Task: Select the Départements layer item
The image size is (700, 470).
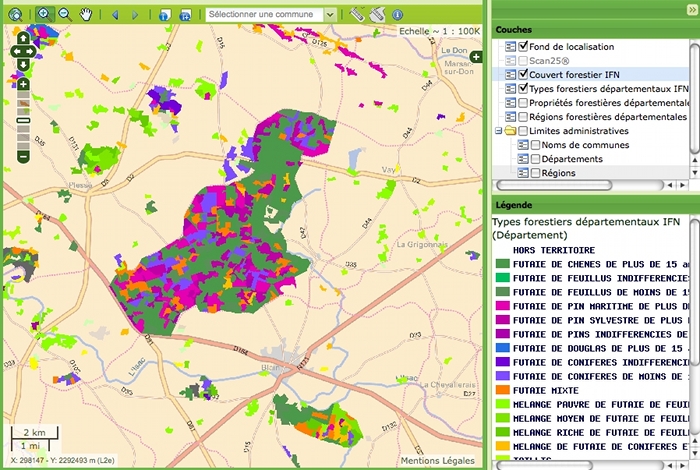Action: pyautogui.click(x=571, y=159)
